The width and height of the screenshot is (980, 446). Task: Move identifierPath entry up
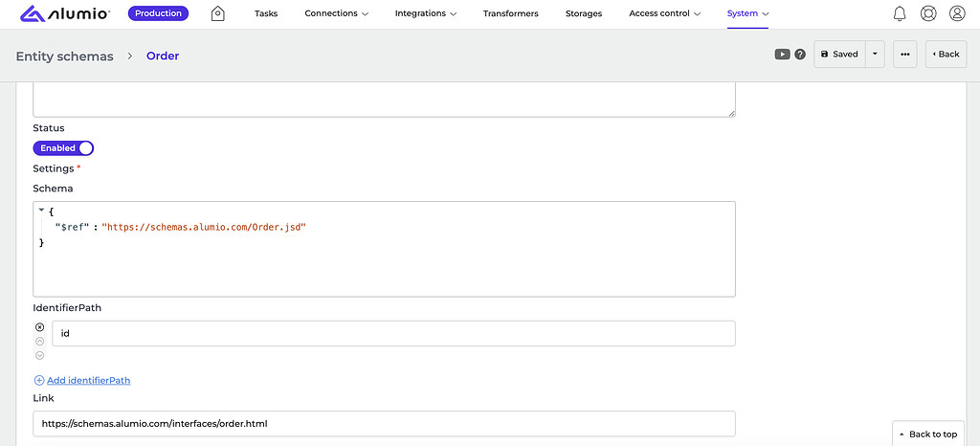pyautogui.click(x=40, y=341)
